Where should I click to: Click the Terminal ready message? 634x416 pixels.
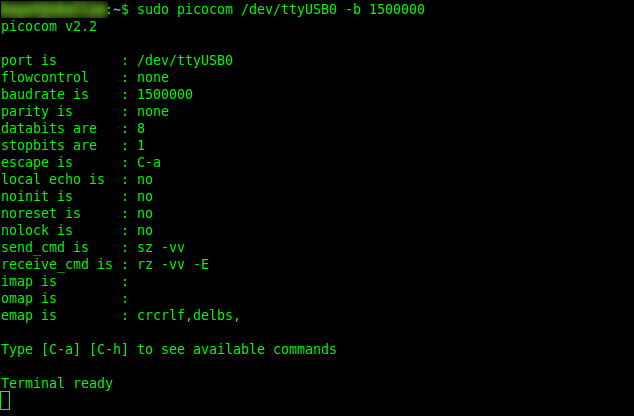click(x=57, y=383)
